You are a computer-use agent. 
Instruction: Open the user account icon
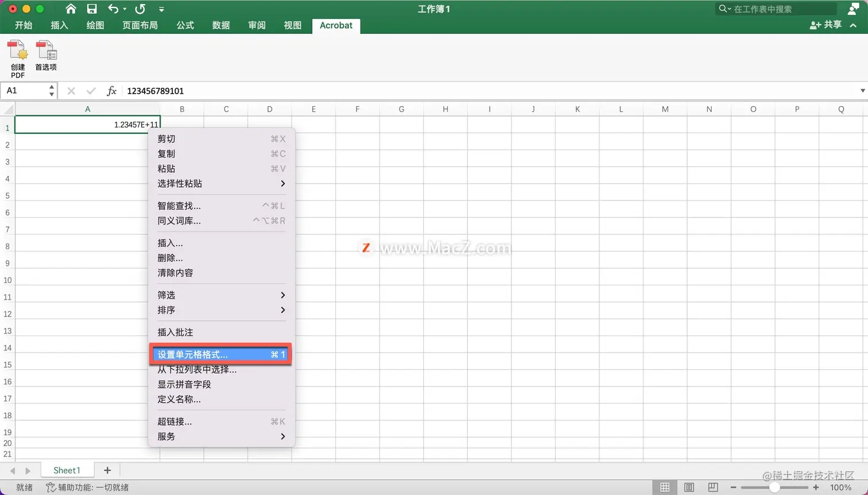[x=854, y=9]
